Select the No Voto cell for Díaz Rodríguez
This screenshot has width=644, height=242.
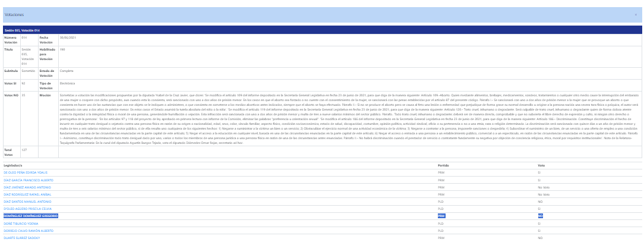(542, 194)
